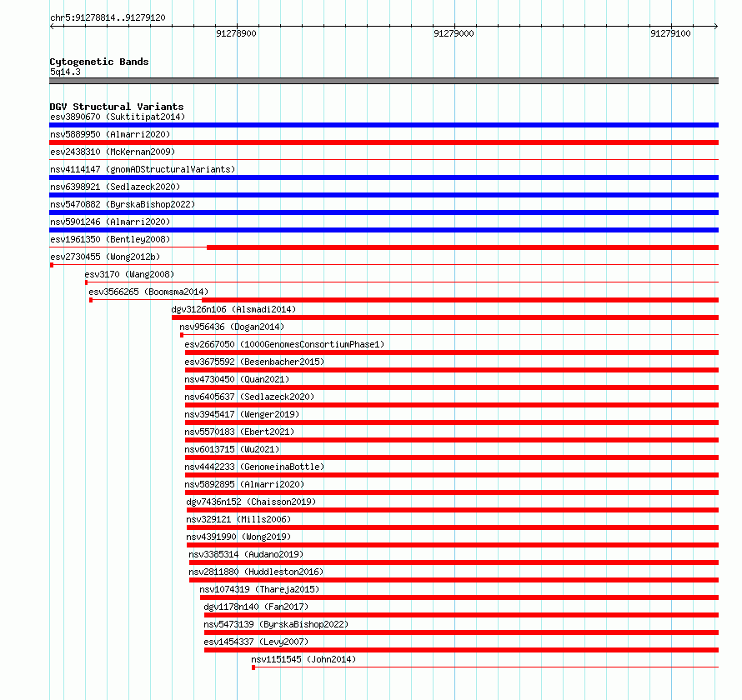Select nsv5892895 (Almarri2020) label

[x=244, y=484]
